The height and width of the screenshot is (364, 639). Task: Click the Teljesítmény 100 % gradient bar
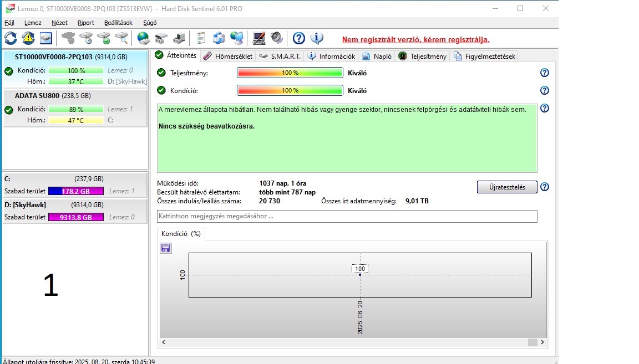click(290, 73)
